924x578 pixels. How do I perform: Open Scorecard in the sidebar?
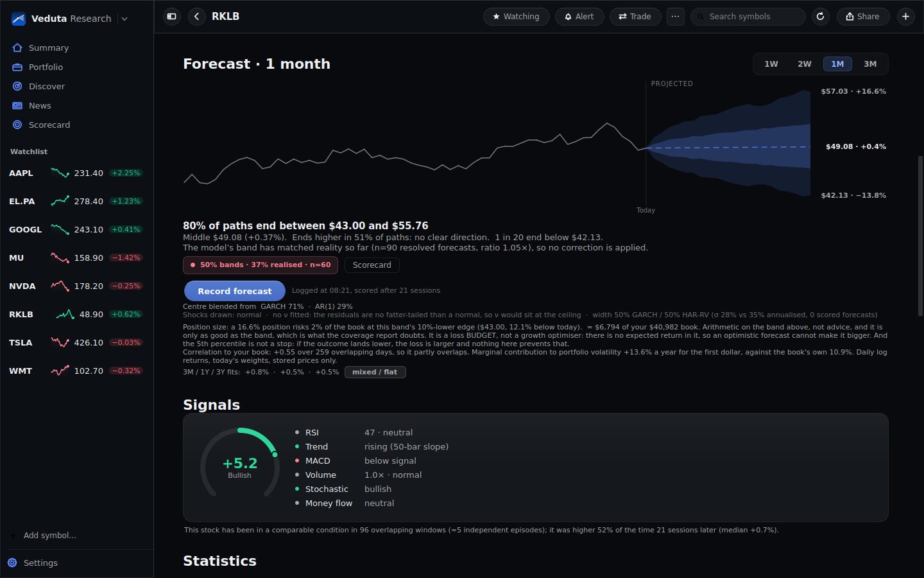[x=77, y=125]
